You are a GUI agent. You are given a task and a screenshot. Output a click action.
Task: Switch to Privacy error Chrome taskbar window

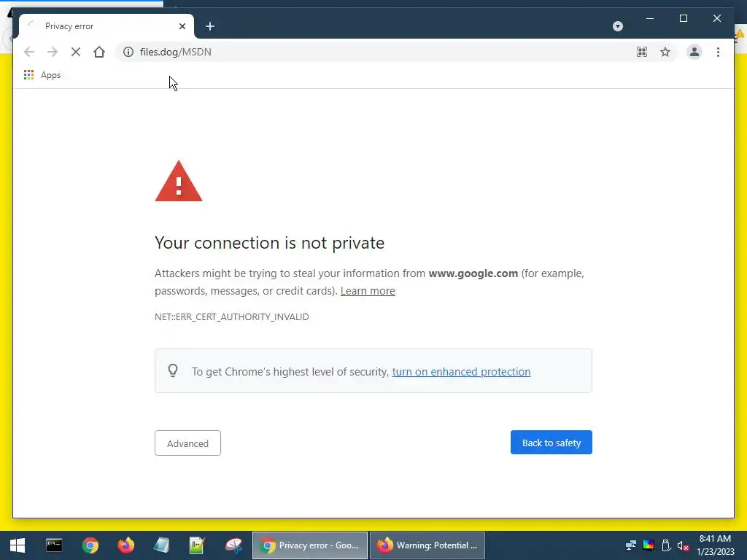point(309,545)
